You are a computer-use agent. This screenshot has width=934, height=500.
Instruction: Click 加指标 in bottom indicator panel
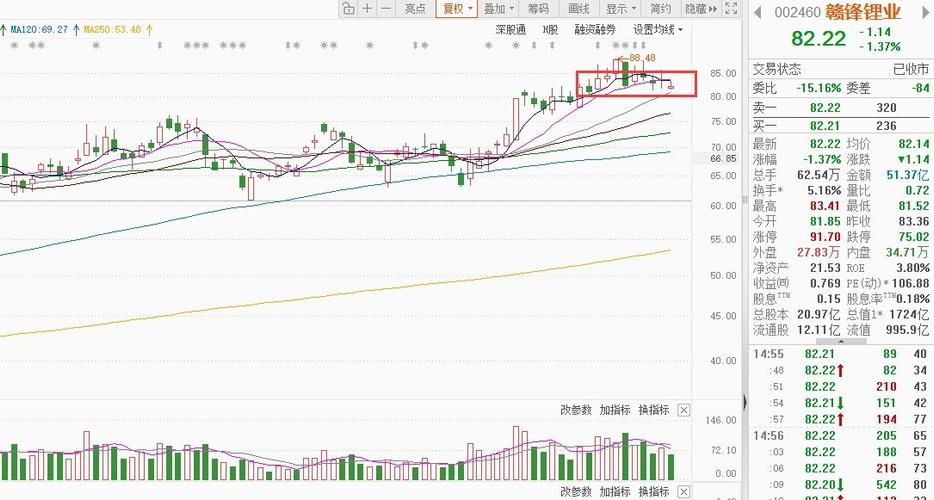[x=615, y=492]
